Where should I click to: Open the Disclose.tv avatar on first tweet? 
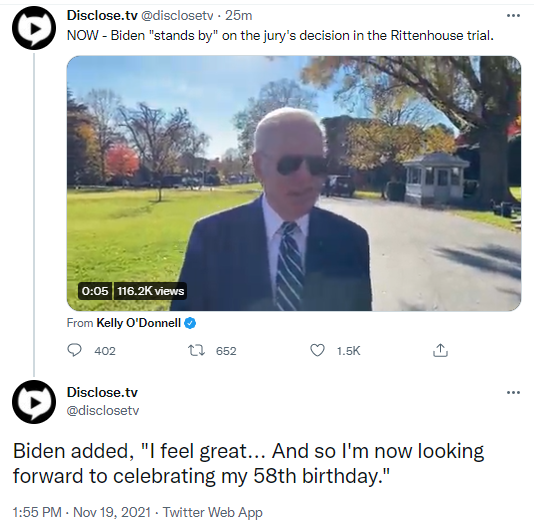click(34, 28)
